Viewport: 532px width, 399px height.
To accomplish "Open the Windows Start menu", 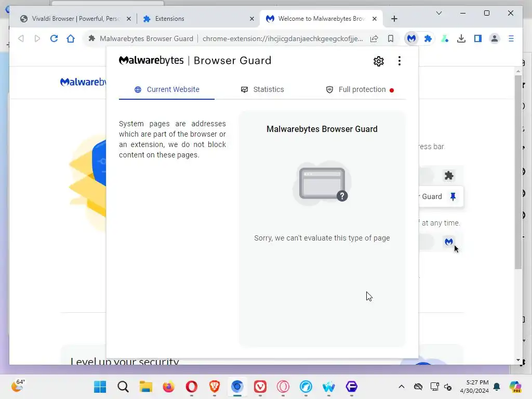I will tap(100, 387).
